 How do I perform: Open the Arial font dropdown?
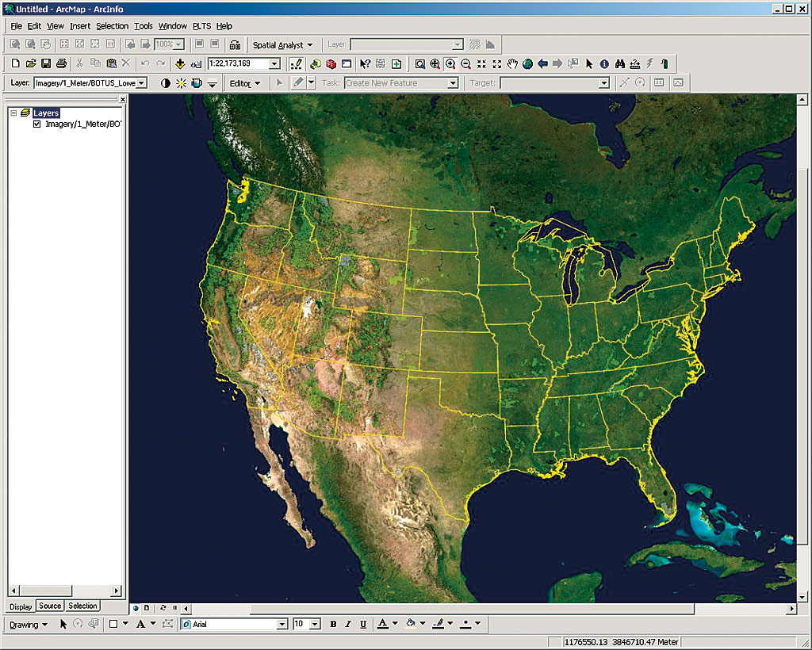(282, 624)
